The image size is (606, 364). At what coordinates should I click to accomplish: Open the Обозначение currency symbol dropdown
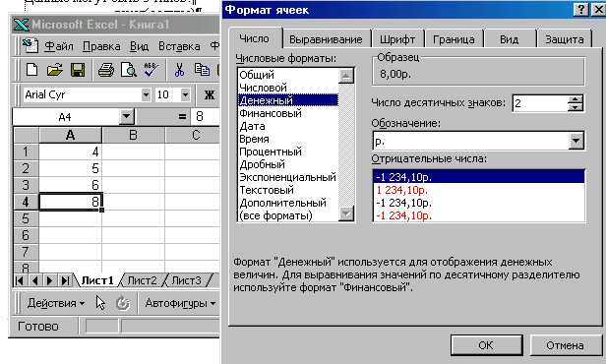click(576, 141)
